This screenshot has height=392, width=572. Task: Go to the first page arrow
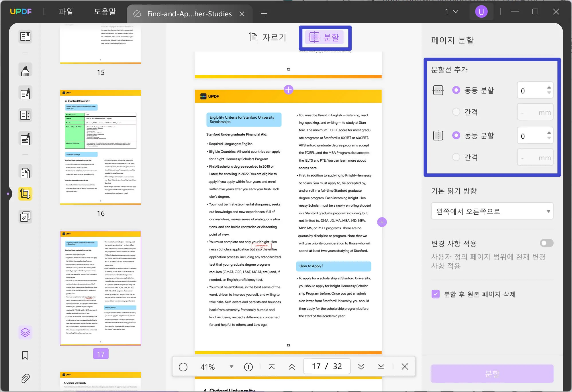[272, 367]
